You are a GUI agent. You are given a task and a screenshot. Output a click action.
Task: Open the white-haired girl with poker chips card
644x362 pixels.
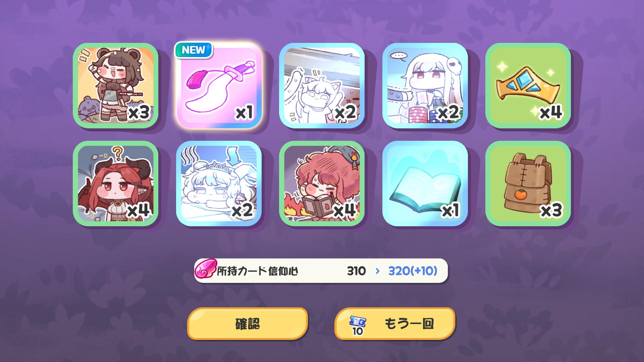[x=425, y=85]
